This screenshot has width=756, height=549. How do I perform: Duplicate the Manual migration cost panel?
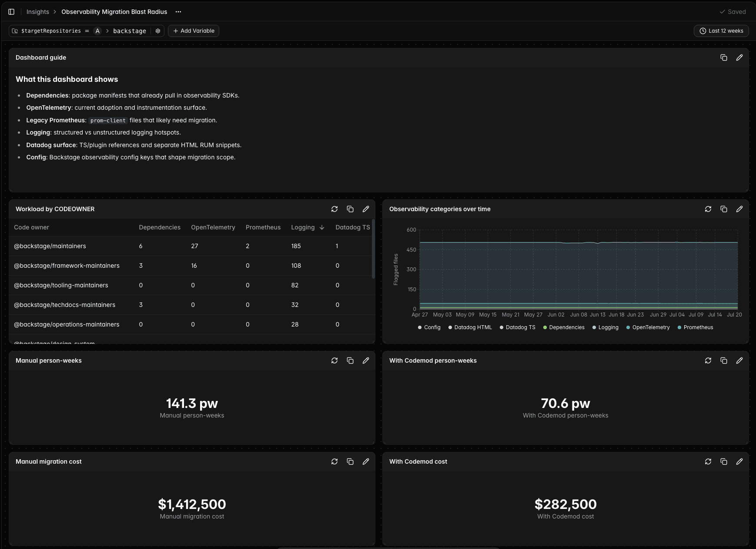click(350, 461)
